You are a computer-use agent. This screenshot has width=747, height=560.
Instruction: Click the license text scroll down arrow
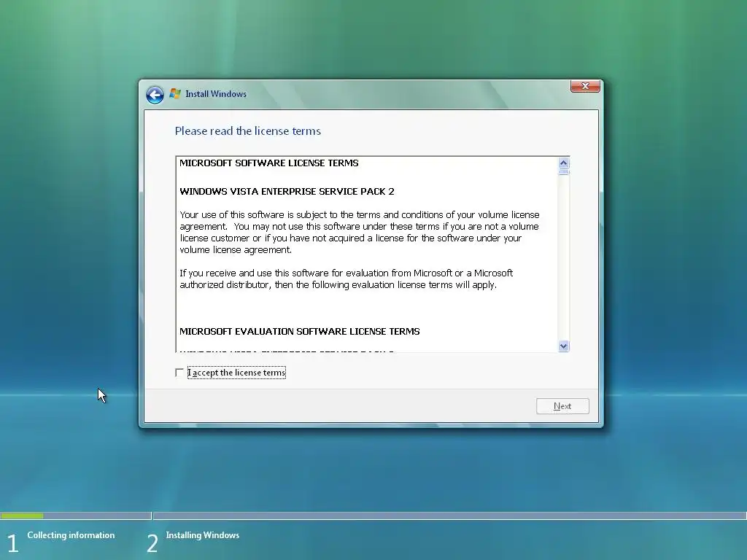[564, 346]
